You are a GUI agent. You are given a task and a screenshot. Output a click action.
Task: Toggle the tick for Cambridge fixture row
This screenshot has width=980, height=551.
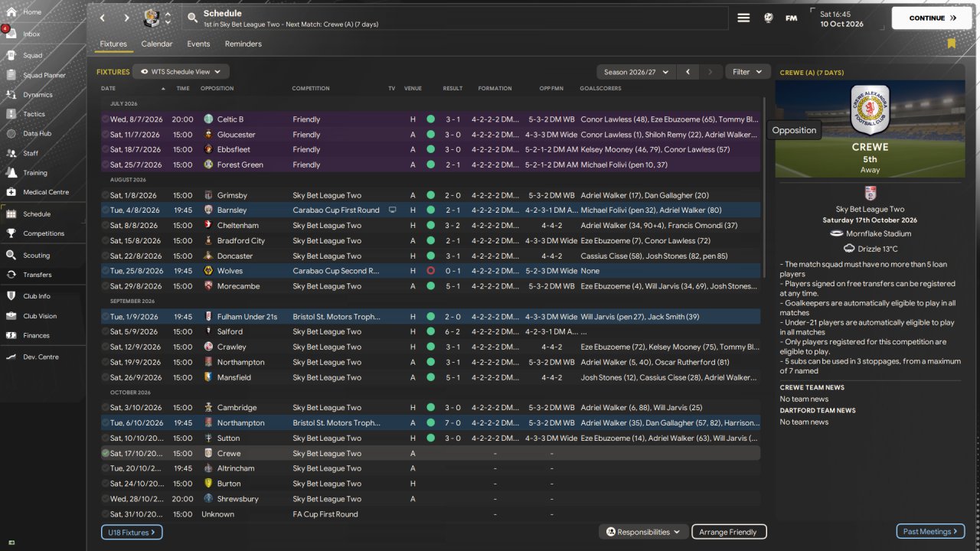(106, 408)
